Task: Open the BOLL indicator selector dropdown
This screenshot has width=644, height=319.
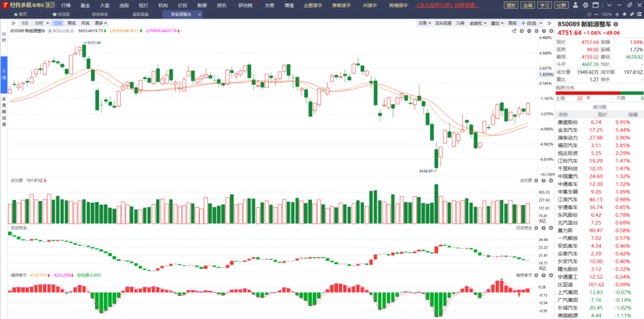Action: [x=50, y=31]
